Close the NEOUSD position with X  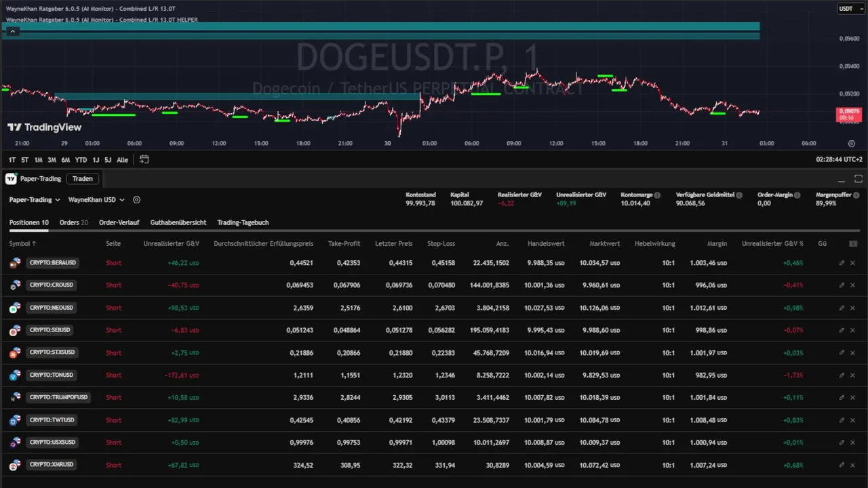853,308
